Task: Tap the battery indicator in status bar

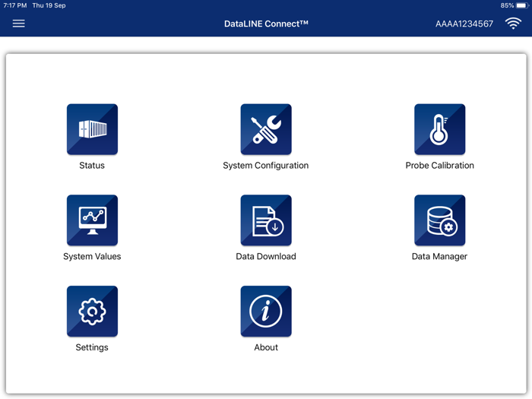Action: 522,5
